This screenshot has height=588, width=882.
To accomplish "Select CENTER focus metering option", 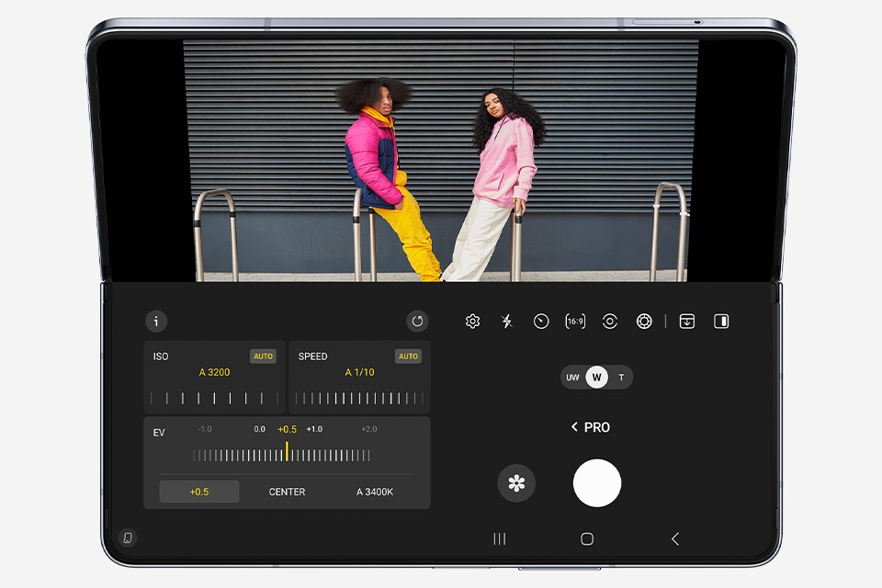I will click(287, 492).
